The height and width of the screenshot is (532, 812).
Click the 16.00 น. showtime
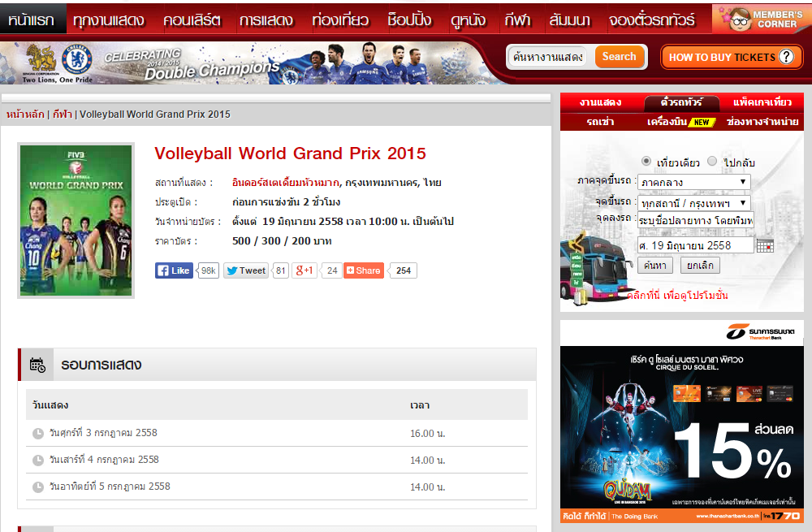[x=428, y=434]
